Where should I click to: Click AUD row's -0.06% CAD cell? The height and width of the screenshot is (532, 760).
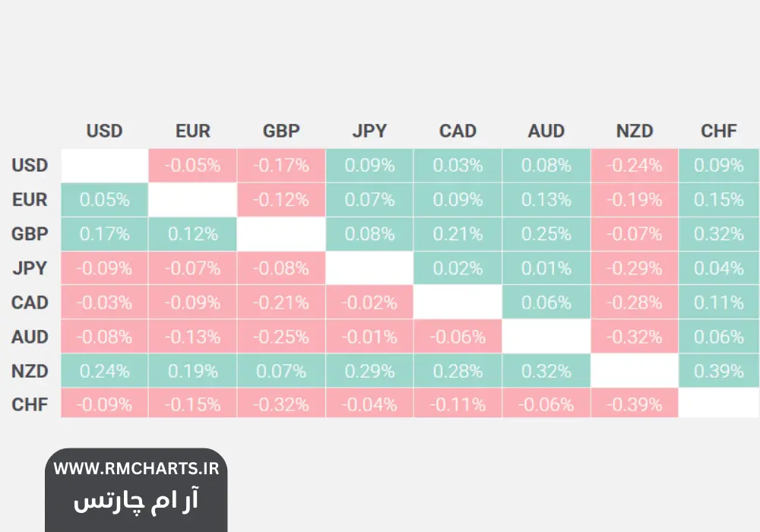click(x=458, y=337)
